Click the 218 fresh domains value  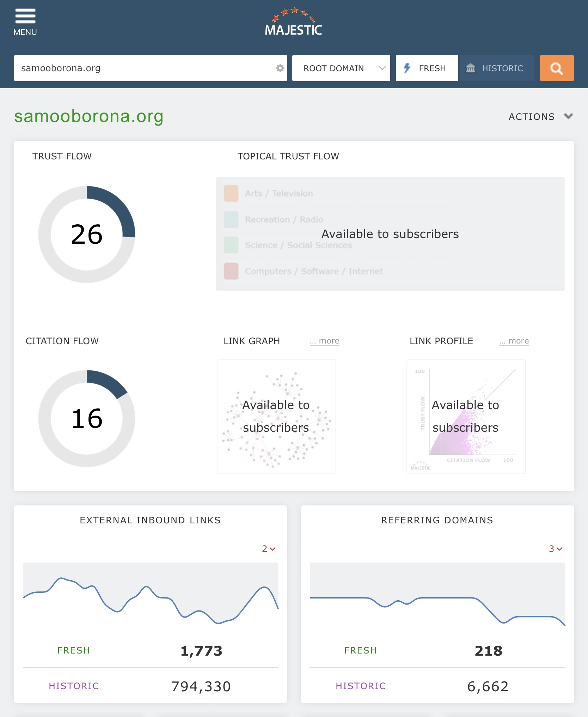point(488,651)
